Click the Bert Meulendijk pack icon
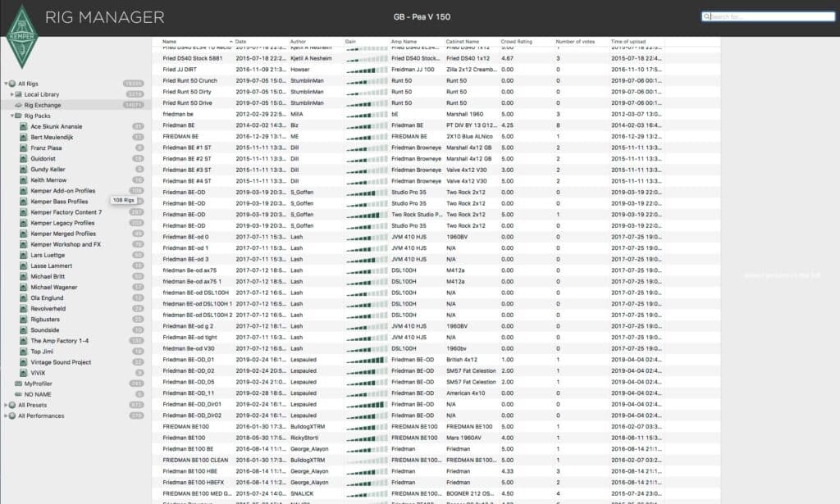The image size is (840, 504). [x=24, y=137]
